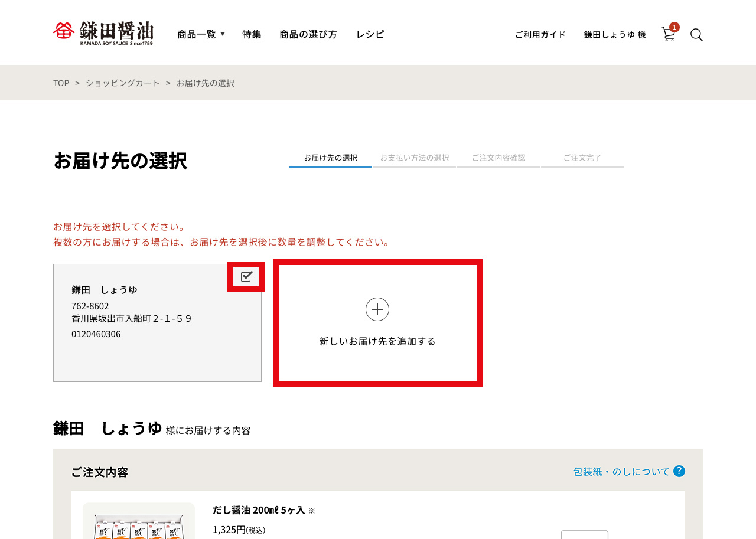Screen dimensions: 756x539
Task: Click the 1,325円 price text
Action: 229,530
